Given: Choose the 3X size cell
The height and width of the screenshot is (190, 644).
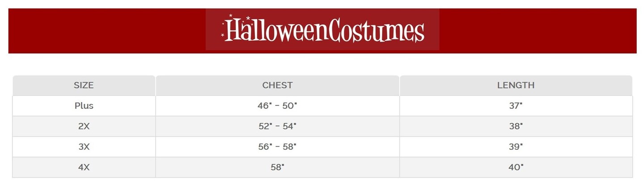Looking at the screenshot, I should (x=84, y=147).
